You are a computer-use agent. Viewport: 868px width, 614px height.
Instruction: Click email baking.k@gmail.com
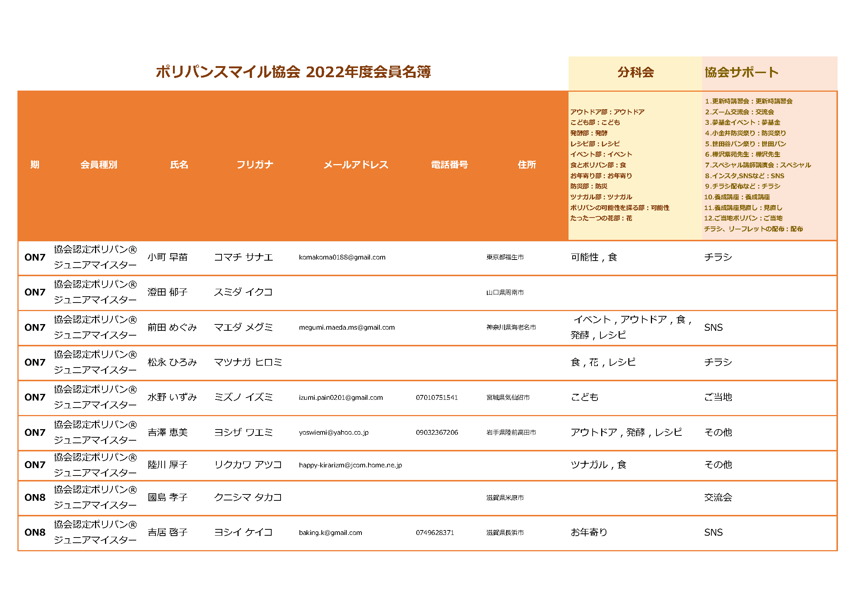coord(330,533)
